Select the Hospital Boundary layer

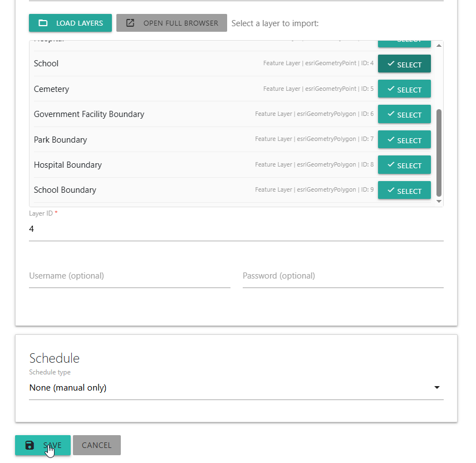coord(404,165)
